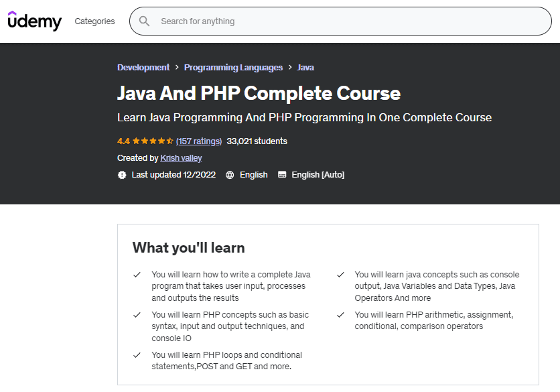Click checkmark beside PHP arithmetic operators item
The height and width of the screenshot is (392, 560).
pyautogui.click(x=340, y=315)
